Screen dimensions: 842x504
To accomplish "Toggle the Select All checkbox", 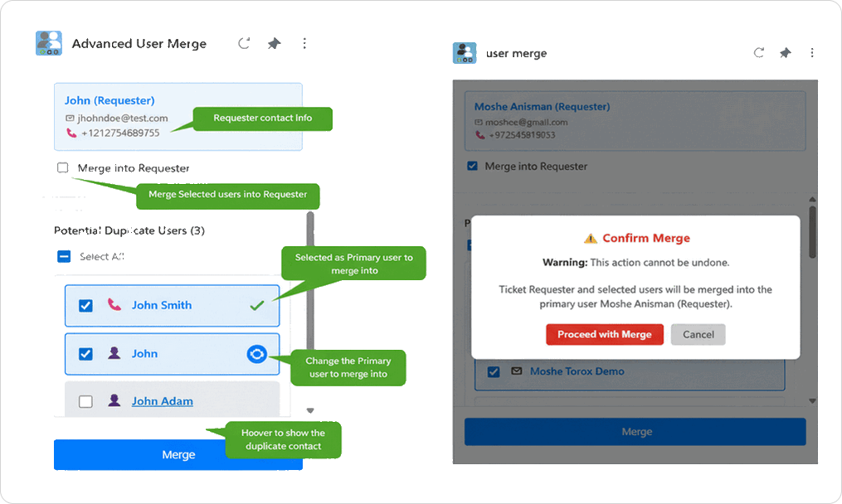I will pyautogui.click(x=64, y=257).
